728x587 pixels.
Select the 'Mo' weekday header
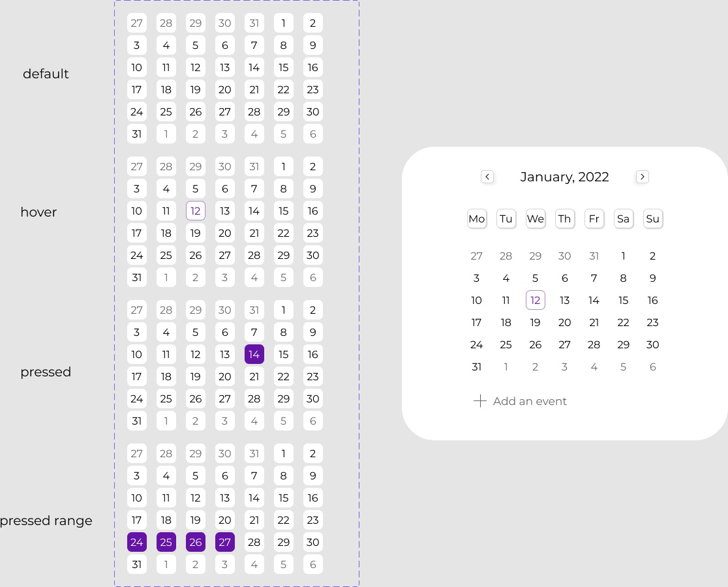point(477,219)
